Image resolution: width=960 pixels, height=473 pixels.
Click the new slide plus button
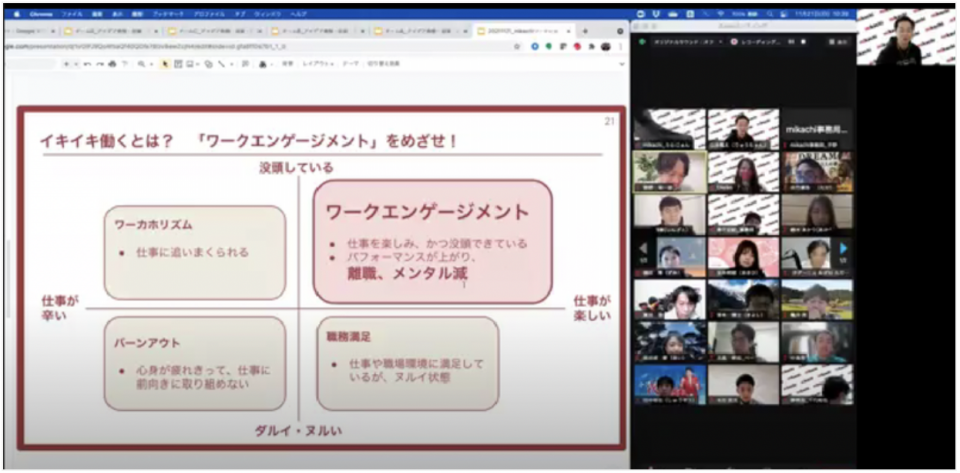pyautogui.click(x=66, y=64)
